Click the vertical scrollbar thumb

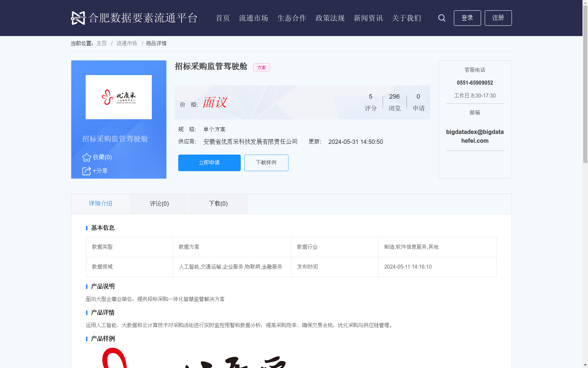(x=585, y=84)
